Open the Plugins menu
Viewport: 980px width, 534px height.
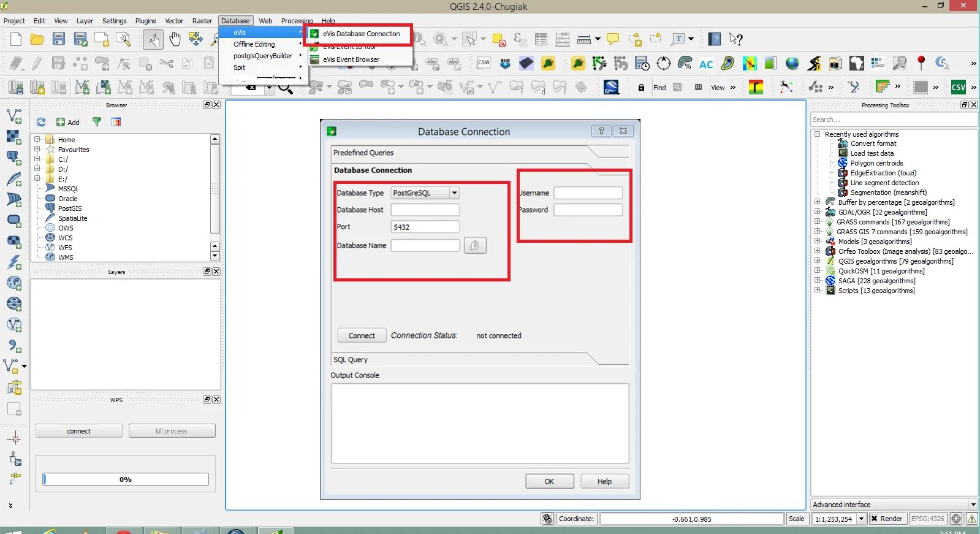pyautogui.click(x=145, y=21)
